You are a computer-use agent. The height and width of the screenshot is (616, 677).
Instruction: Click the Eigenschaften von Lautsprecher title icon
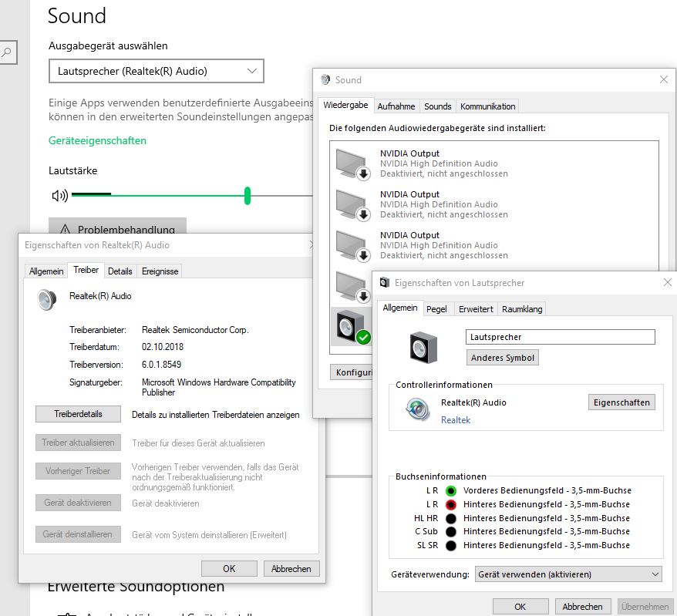(x=384, y=282)
